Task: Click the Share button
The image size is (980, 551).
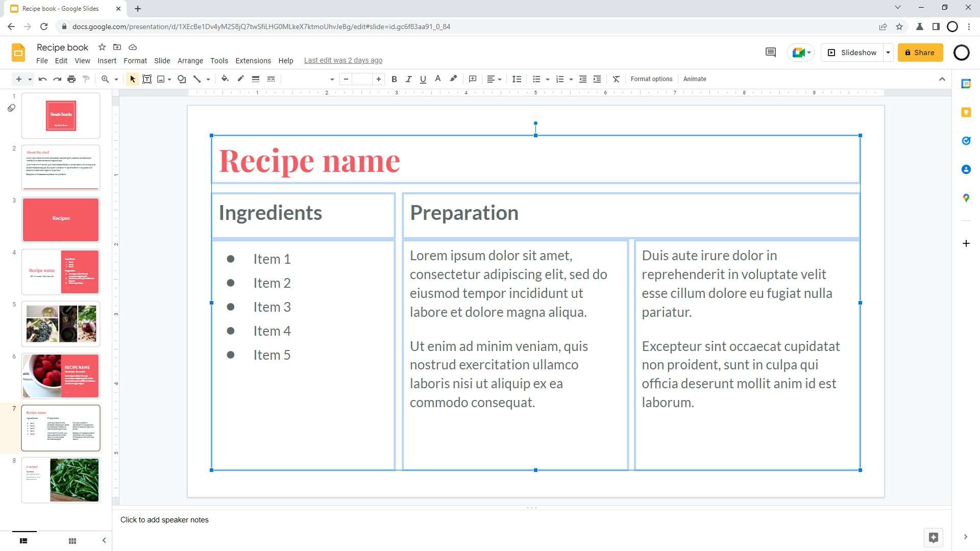Action: pos(920,53)
